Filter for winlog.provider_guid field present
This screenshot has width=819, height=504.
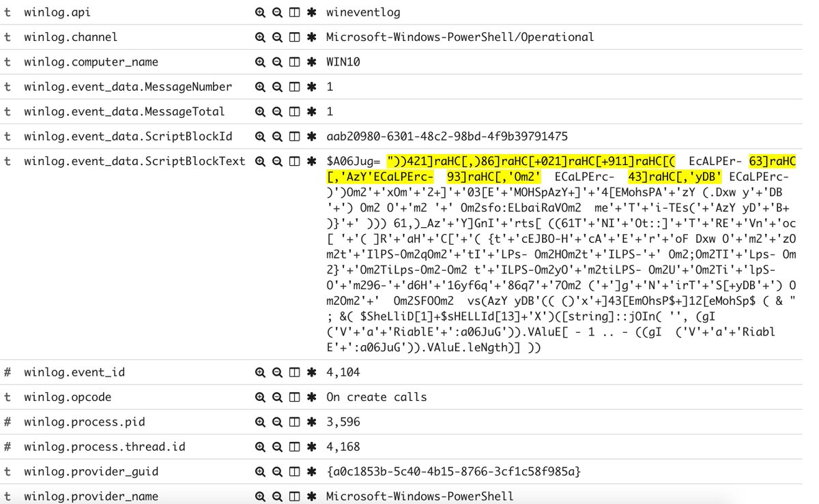(x=312, y=471)
